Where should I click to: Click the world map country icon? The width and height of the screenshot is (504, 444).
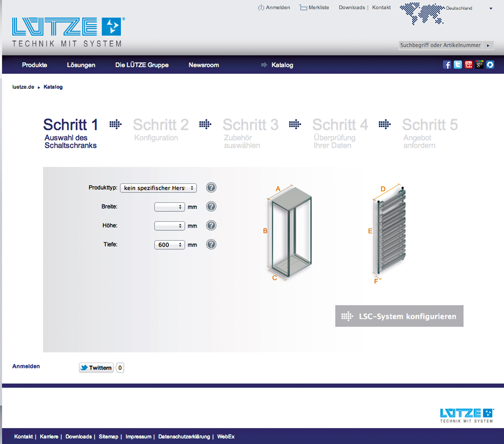(x=422, y=14)
